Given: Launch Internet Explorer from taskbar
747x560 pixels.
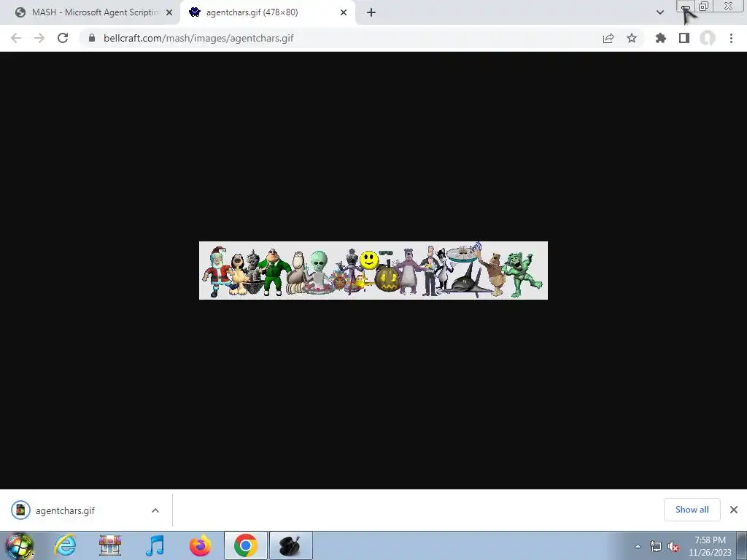Looking at the screenshot, I should point(65,545).
